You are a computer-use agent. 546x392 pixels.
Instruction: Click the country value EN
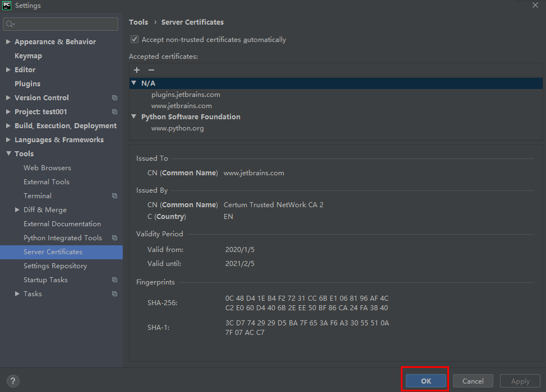228,216
